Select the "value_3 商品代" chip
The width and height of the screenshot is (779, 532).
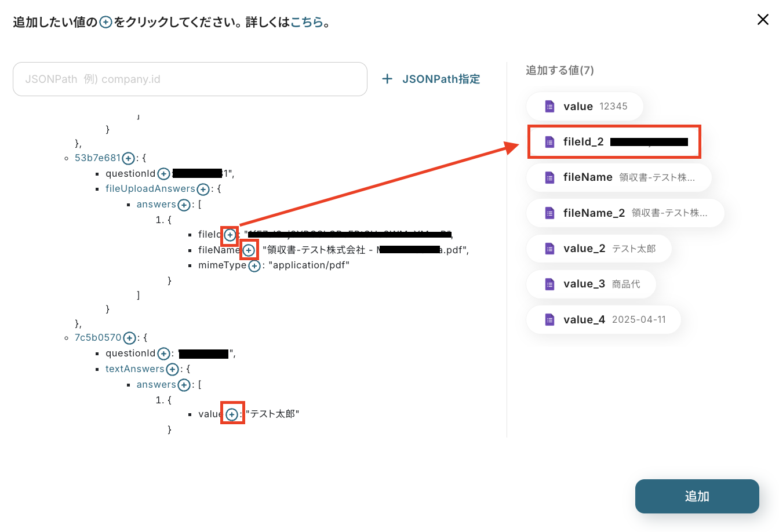(x=591, y=284)
